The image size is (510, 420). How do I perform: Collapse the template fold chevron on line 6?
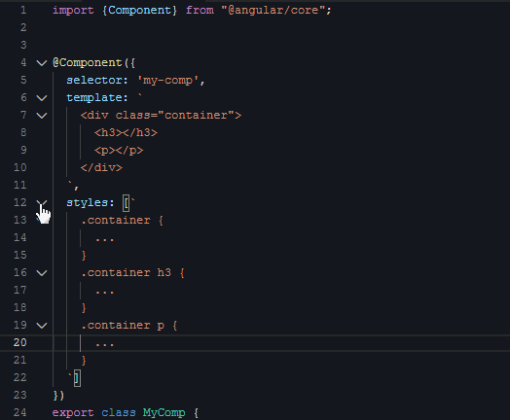[42, 98]
